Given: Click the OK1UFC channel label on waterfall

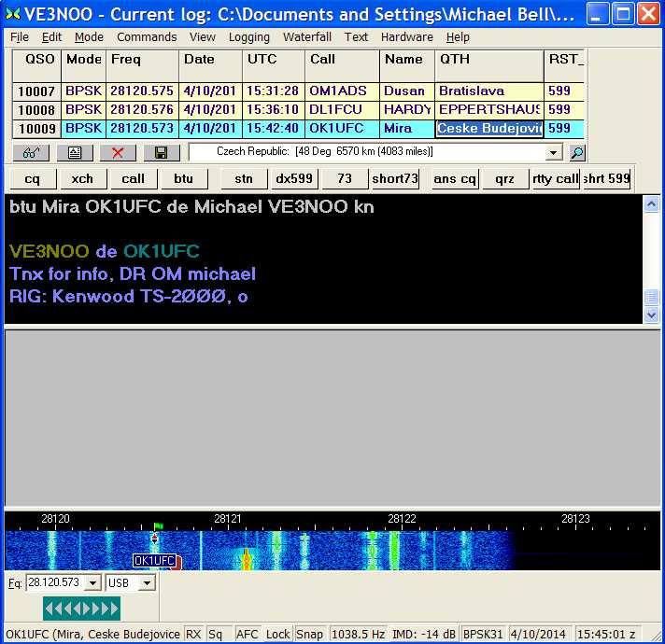Looking at the screenshot, I should pyautogui.click(x=155, y=561).
